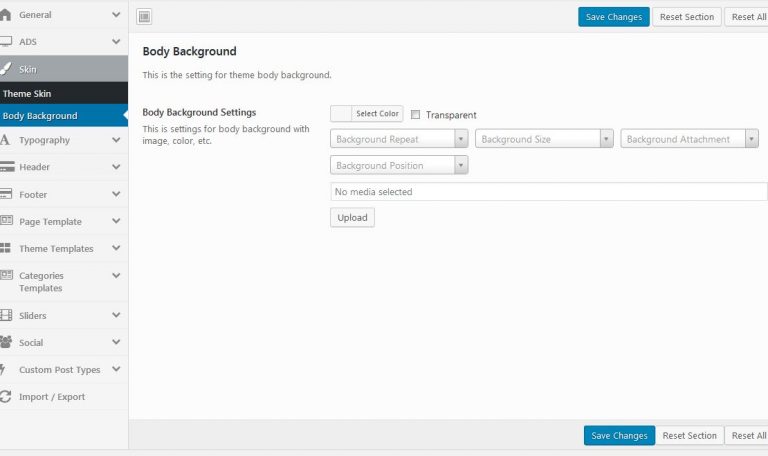Screen dimensions: 768x456
Task: Click the expand-all options icon in top bar
Action: pyautogui.click(x=144, y=17)
